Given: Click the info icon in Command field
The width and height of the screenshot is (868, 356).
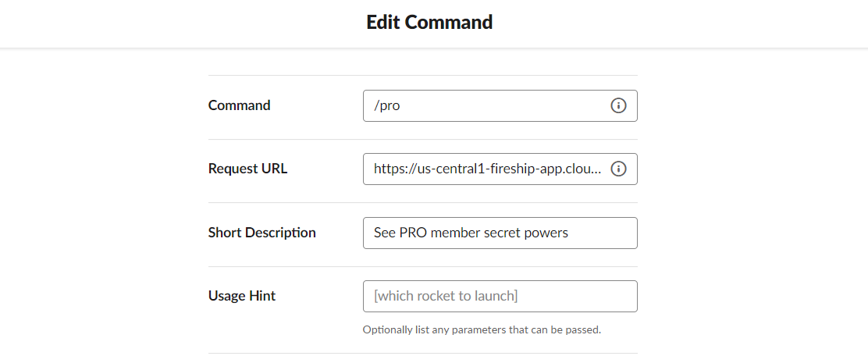Looking at the screenshot, I should [x=618, y=105].
